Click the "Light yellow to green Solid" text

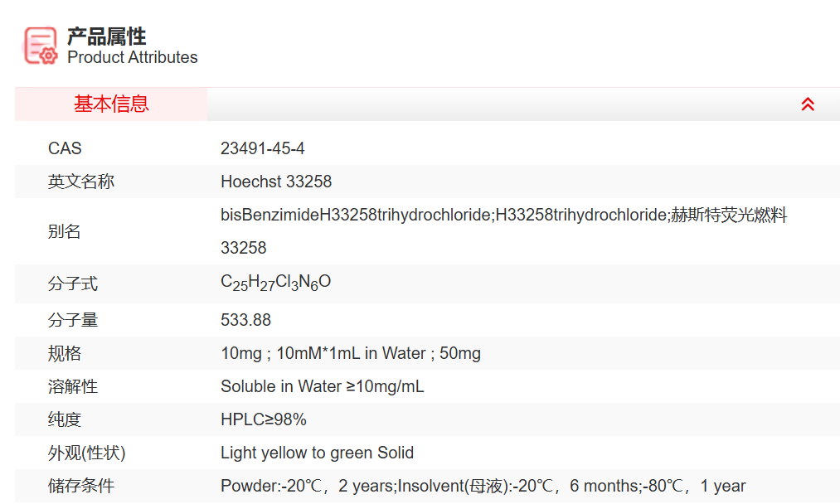coord(317,453)
